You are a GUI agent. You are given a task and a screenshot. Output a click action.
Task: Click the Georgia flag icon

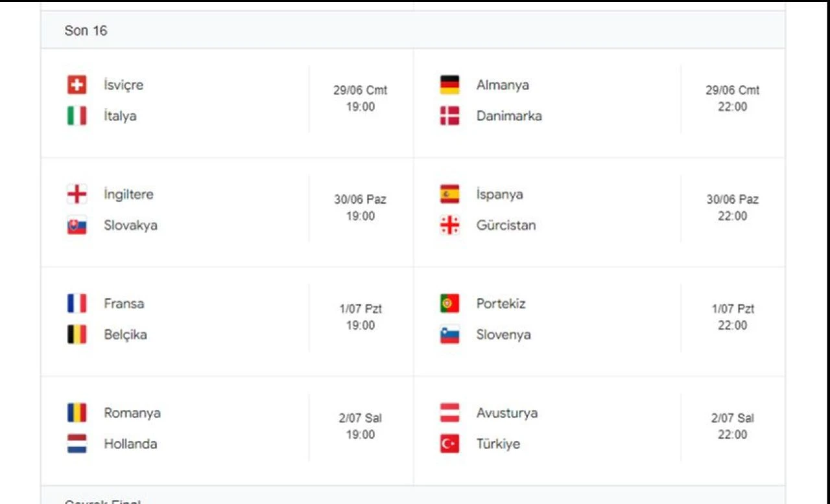point(449,225)
